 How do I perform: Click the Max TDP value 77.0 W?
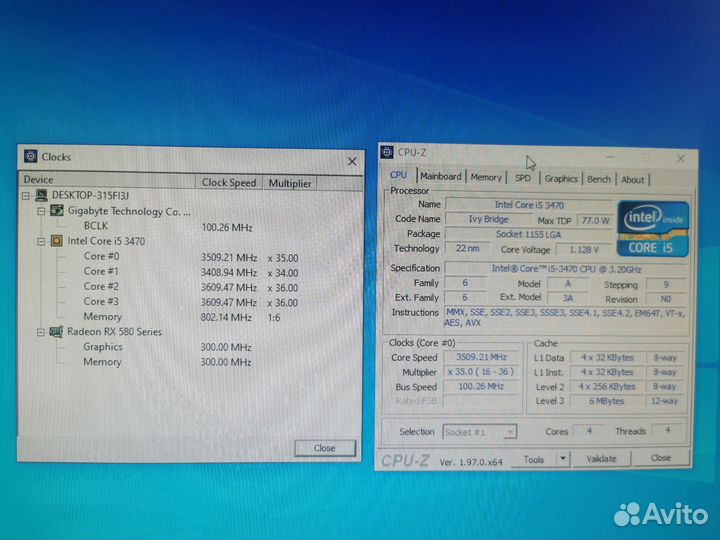[x=595, y=220]
